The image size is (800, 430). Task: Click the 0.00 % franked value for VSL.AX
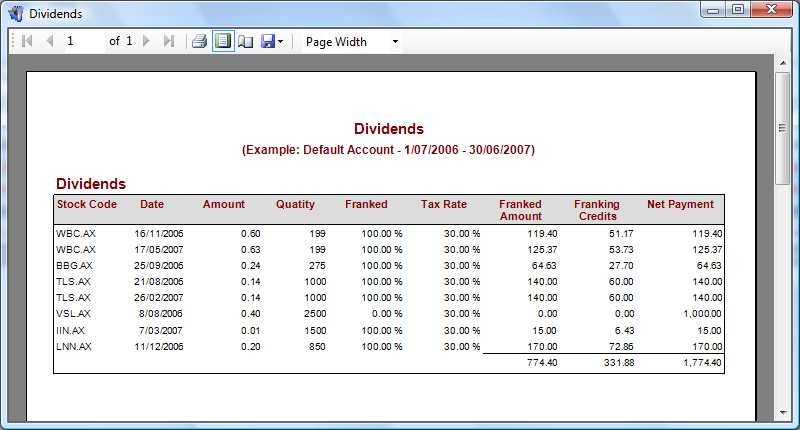tap(387, 314)
